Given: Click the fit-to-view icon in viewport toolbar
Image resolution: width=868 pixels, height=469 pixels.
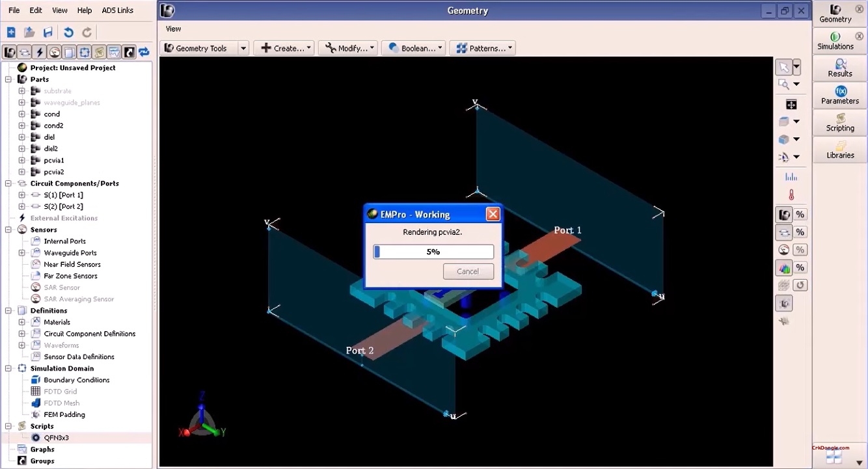Looking at the screenshot, I should [x=791, y=105].
